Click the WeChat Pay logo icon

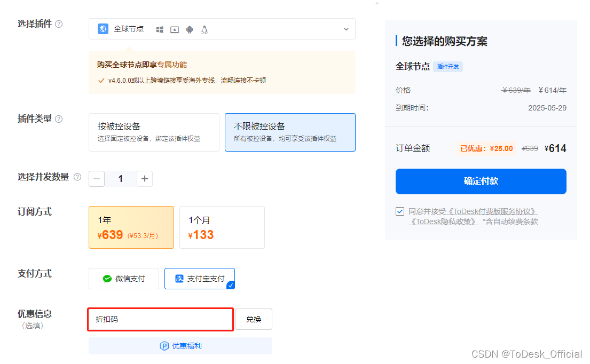point(107,279)
